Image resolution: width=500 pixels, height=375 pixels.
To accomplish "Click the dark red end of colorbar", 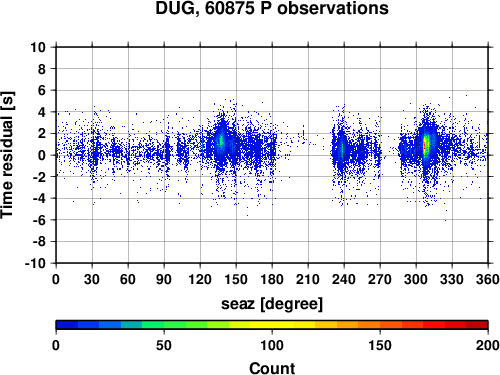I will click(x=477, y=325).
